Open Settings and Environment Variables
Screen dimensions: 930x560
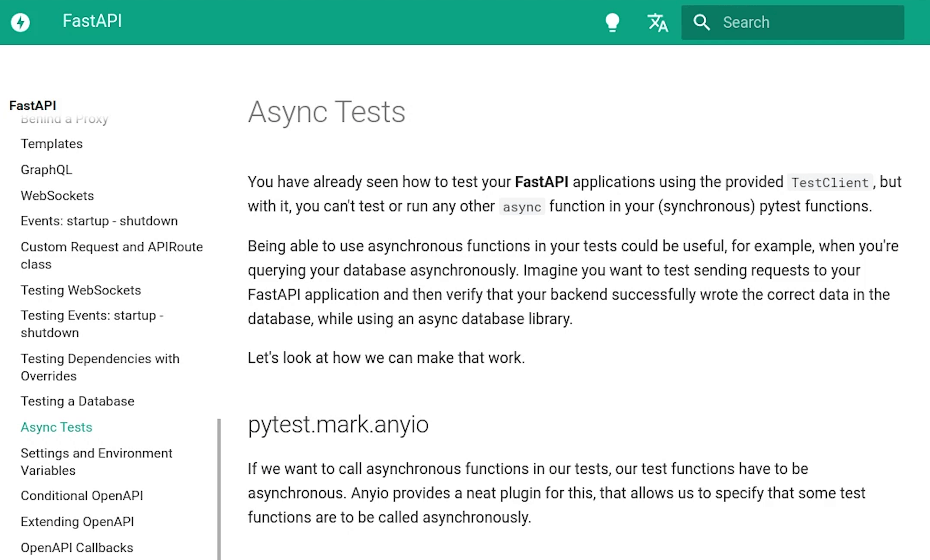click(96, 462)
